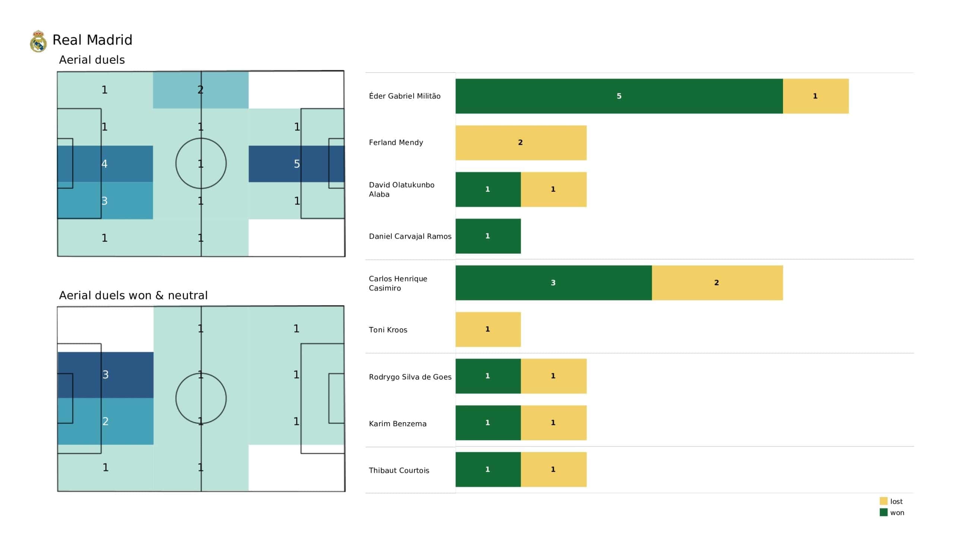Select the dark zone with 5 aerial duels
The width and height of the screenshot is (954, 560).
tap(296, 164)
